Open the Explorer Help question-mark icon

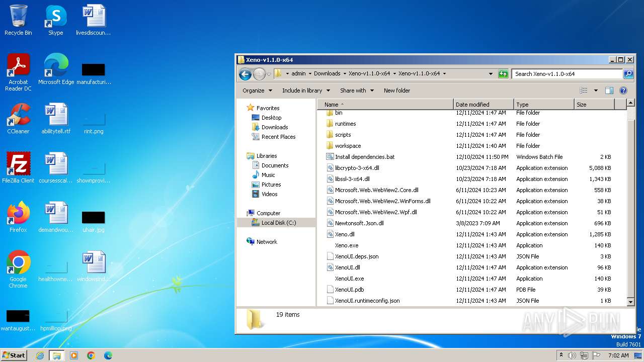point(623,90)
